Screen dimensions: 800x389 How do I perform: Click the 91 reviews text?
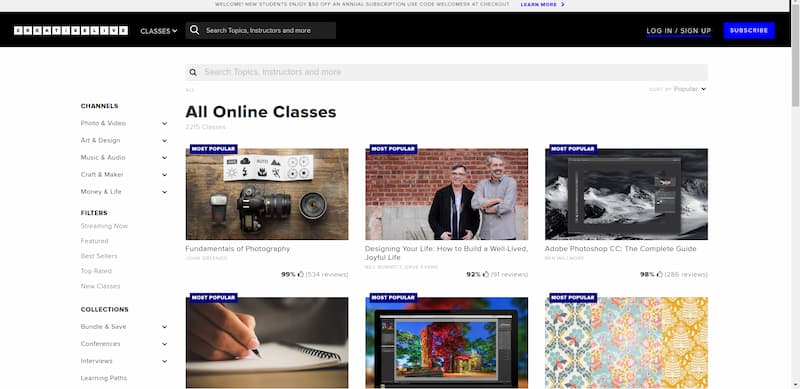509,275
